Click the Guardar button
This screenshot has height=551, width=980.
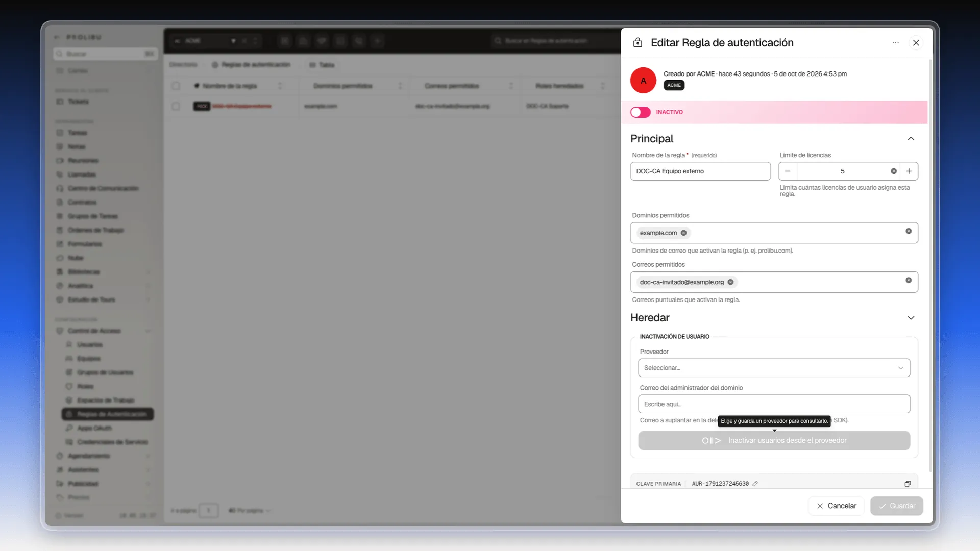[897, 506]
